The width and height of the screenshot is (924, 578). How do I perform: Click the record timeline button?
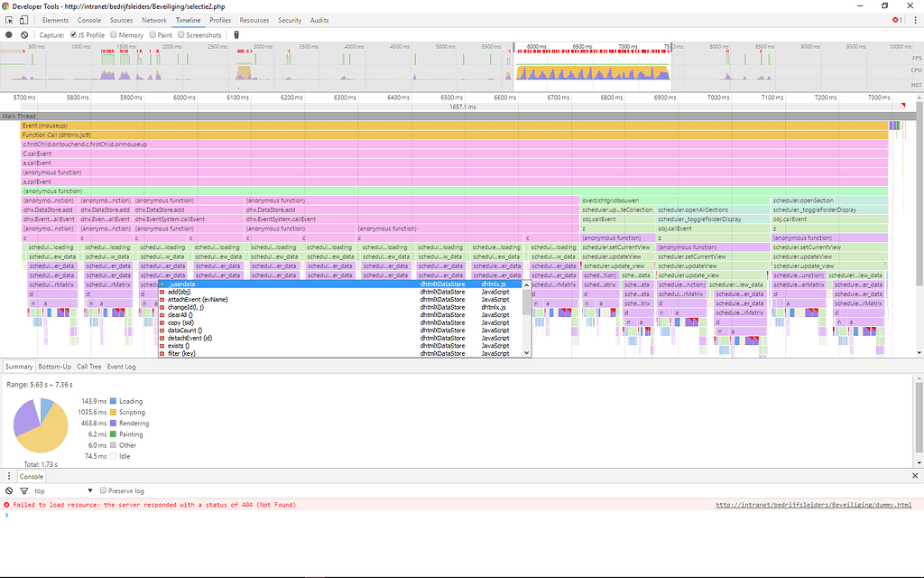click(x=9, y=35)
